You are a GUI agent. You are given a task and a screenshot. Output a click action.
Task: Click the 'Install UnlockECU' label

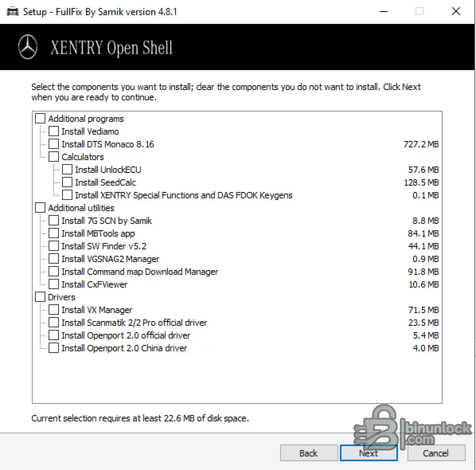point(108,170)
